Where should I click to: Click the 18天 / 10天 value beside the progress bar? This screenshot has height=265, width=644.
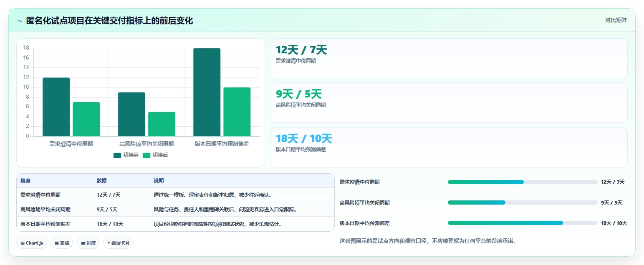[x=614, y=223]
